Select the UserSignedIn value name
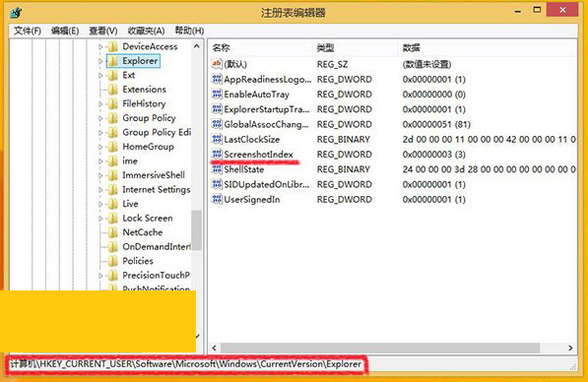This screenshot has width=588, height=382. (252, 200)
